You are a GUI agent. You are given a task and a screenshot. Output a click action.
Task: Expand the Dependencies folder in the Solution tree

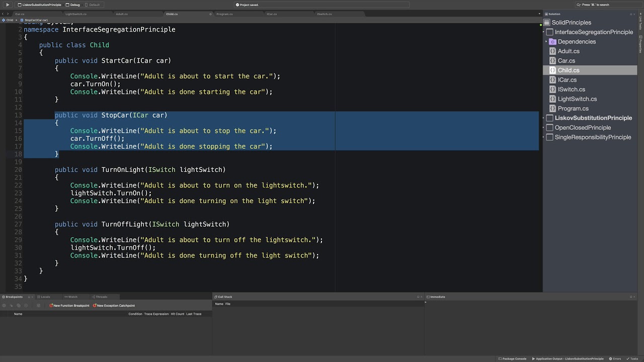[546, 42]
